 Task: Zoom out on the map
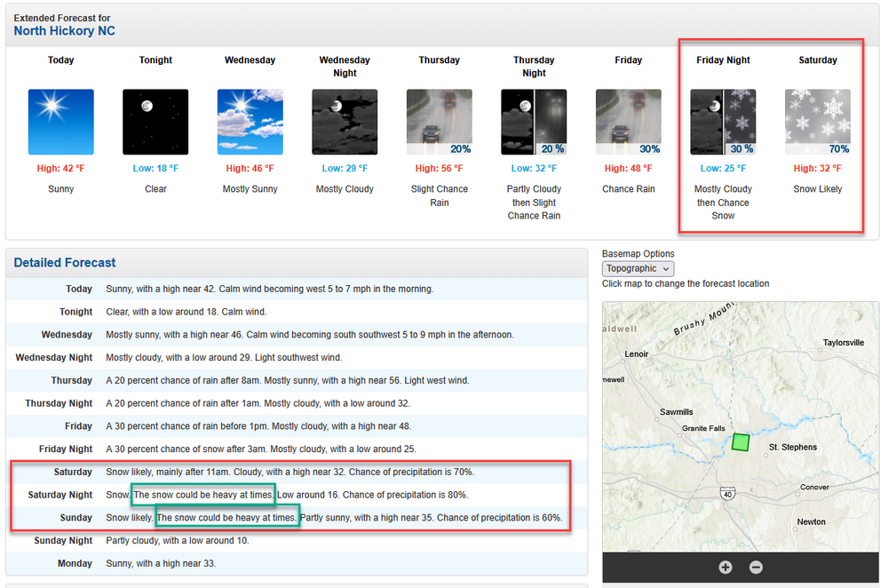click(756, 567)
